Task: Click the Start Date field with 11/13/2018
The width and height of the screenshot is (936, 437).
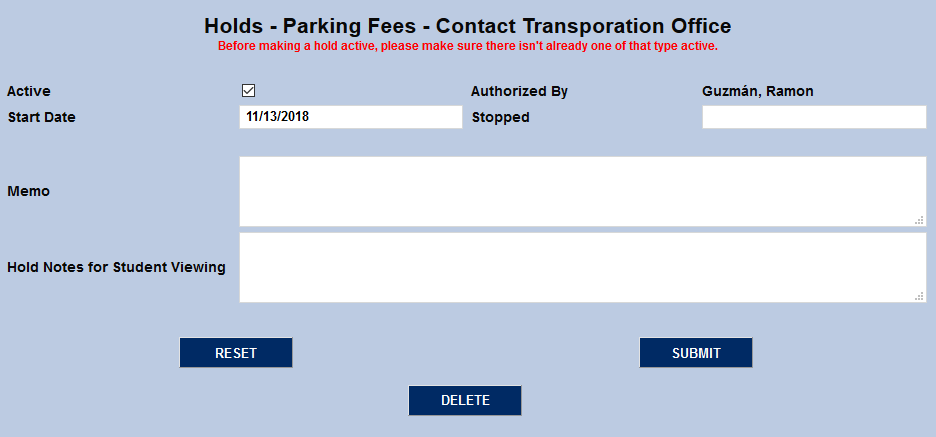Action: (x=350, y=117)
